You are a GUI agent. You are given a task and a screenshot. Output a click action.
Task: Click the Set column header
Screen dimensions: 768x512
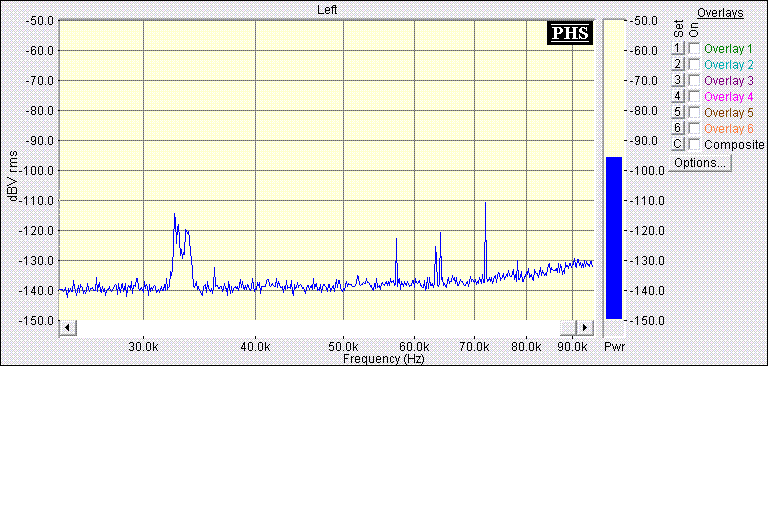pos(678,28)
